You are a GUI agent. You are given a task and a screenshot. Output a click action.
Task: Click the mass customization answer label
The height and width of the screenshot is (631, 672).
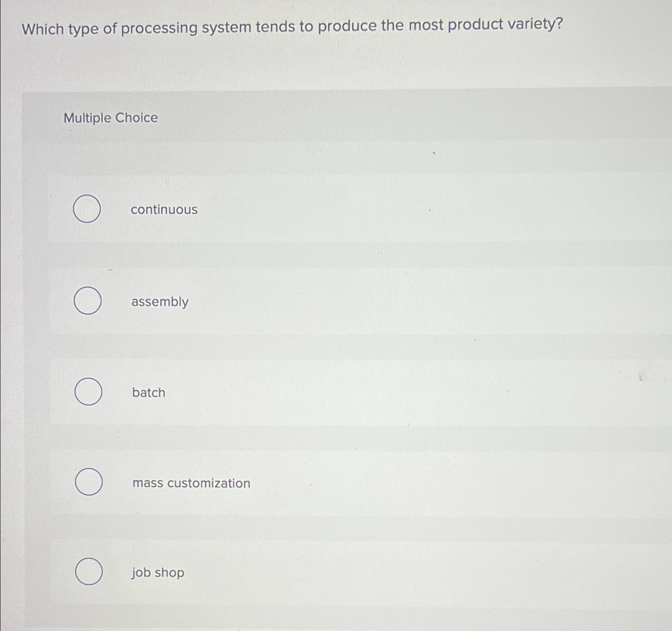tap(191, 483)
